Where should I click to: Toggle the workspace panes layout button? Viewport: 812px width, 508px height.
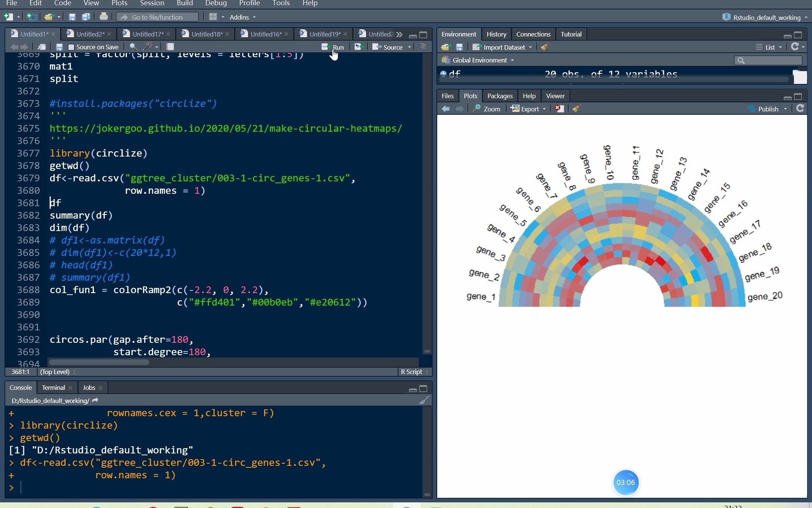coord(213,17)
